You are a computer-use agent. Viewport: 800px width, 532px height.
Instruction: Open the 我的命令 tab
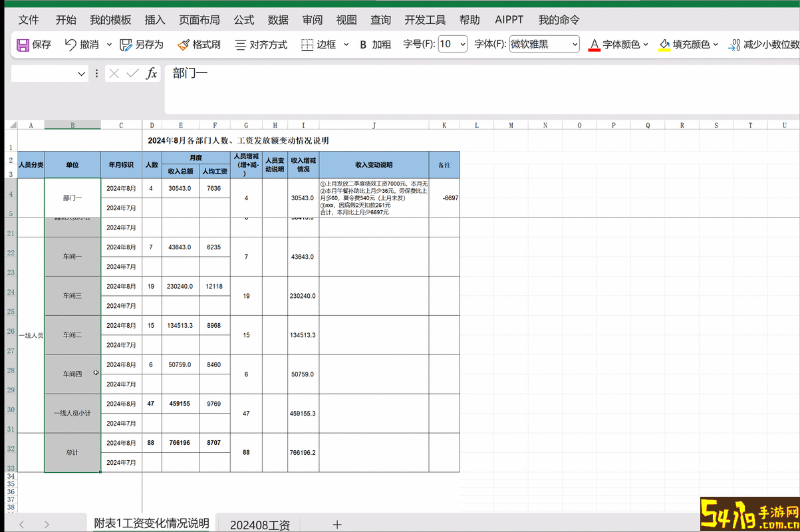559,20
